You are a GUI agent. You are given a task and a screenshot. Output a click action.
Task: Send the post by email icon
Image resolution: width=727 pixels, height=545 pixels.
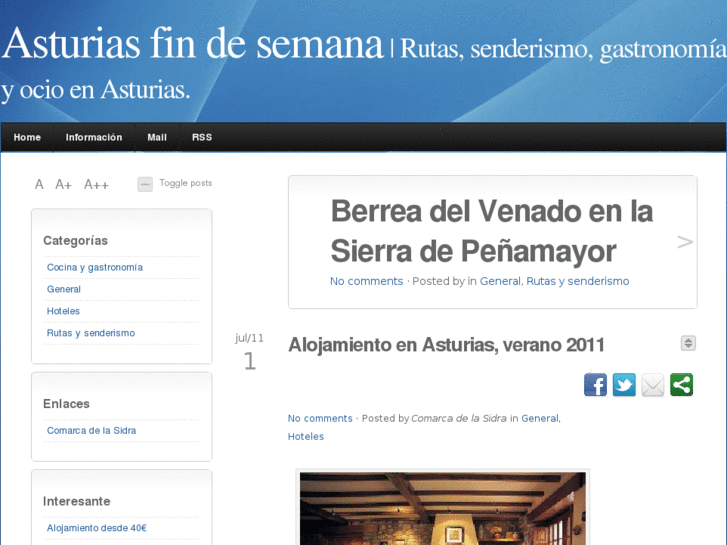[653, 385]
